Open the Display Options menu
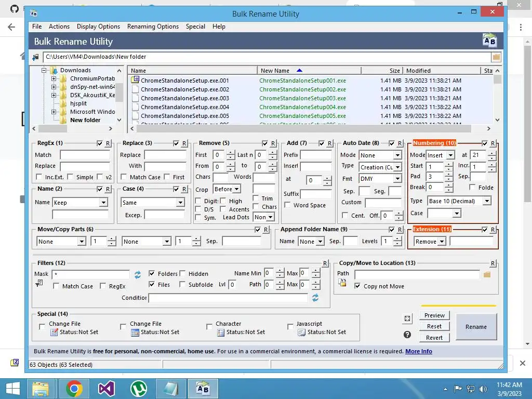This screenshot has width=532, height=399. [98, 26]
